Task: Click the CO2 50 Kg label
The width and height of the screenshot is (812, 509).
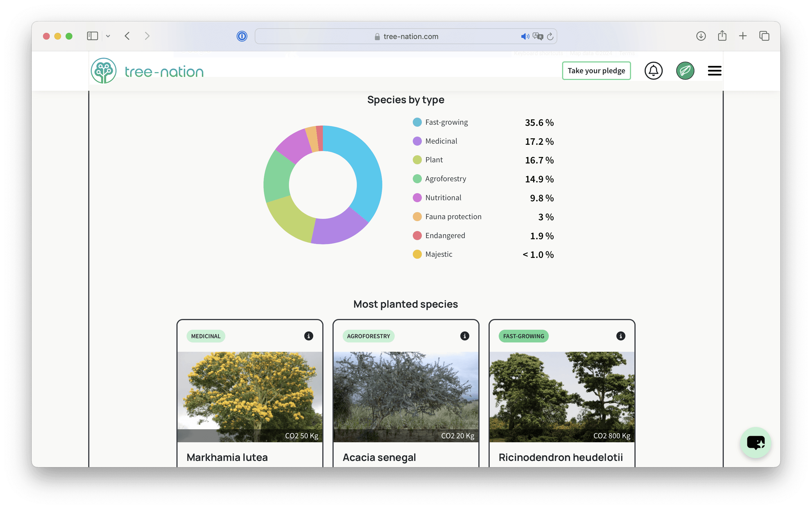Action: (x=301, y=435)
